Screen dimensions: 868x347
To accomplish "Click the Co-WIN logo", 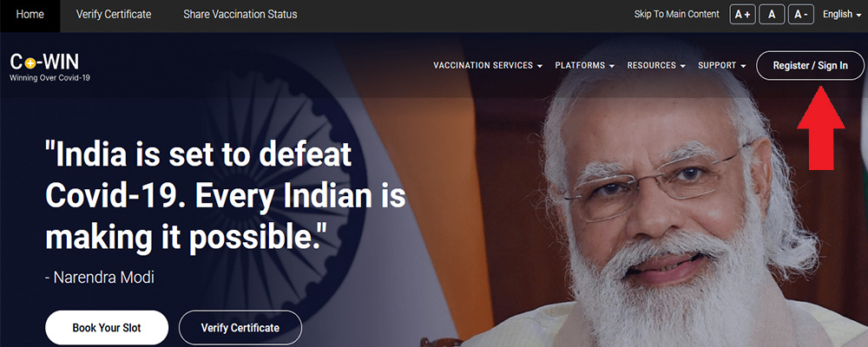I will 49,67.
